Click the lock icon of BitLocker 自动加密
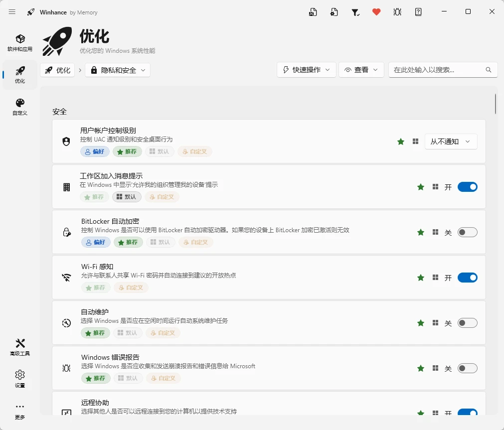The width and height of the screenshot is (504, 430). pyautogui.click(x=66, y=232)
